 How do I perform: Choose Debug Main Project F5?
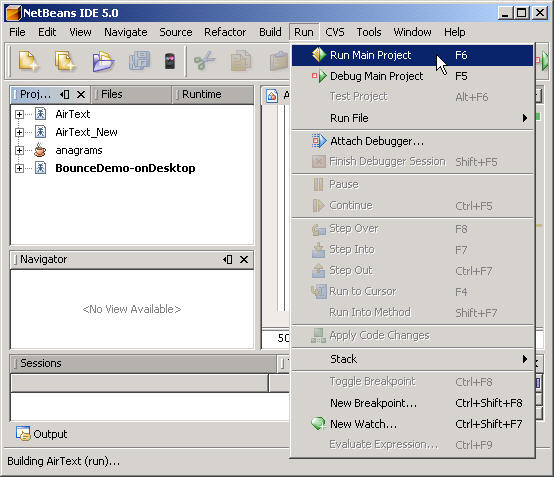pyautogui.click(x=412, y=76)
